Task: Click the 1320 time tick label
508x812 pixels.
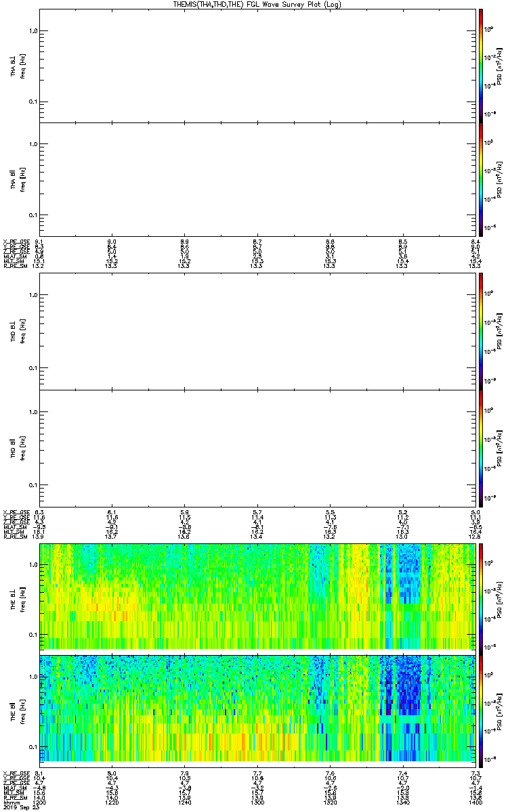Action: (330, 803)
